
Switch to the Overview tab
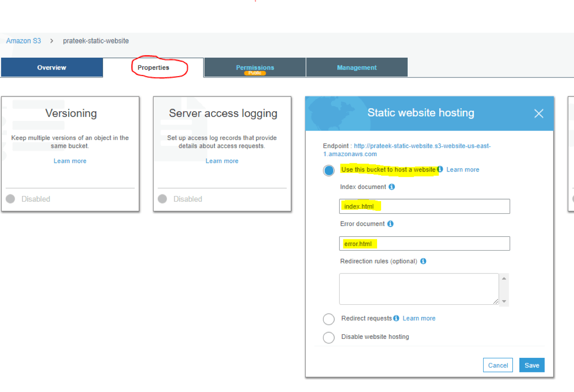tap(52, 68)
